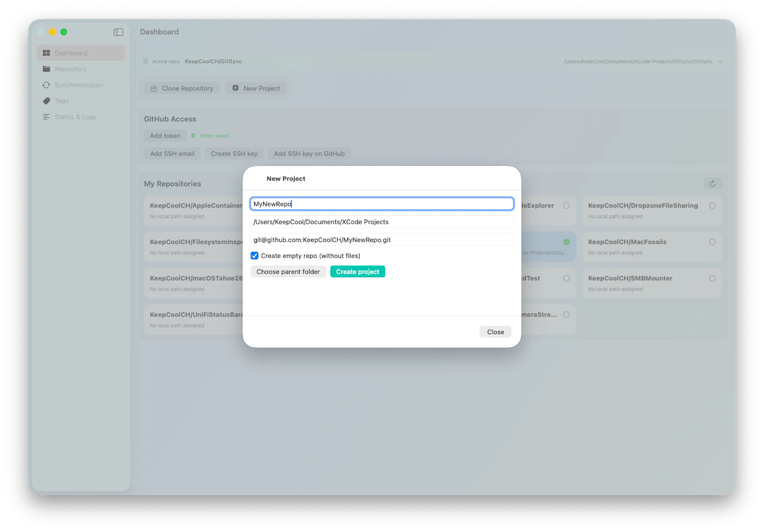Open Status & Logs in the sidebar
764x532 pixels.
pyautogui.click(x=81, y=117)
